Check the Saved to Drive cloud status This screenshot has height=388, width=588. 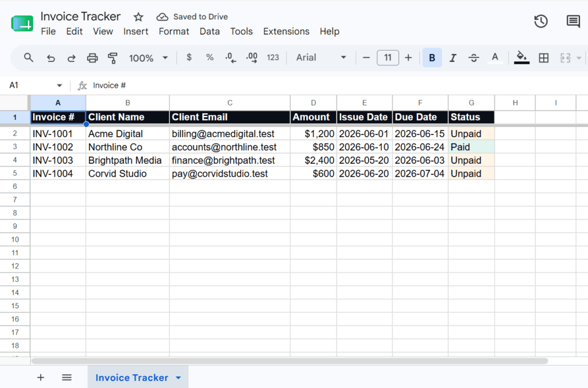pyautogui.click(x=162, y=17)
